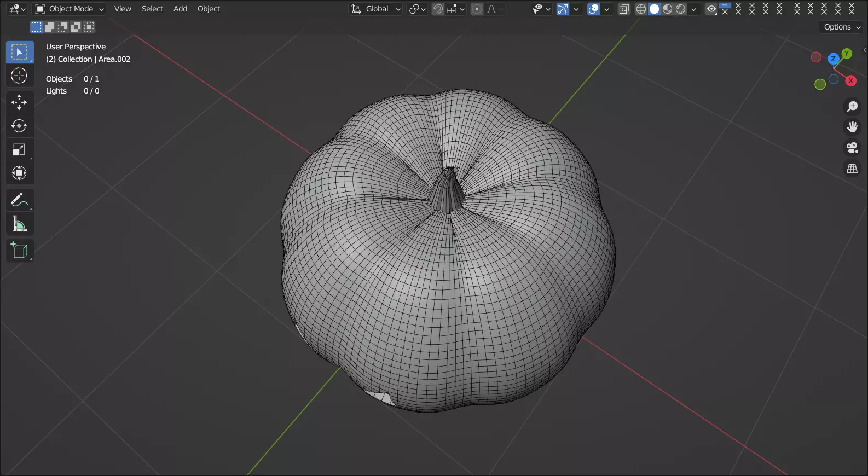Viewport: 868px width, 476px height.
Task: Switch perspective/orthographic with grid icon
Action: pos(852,169)
